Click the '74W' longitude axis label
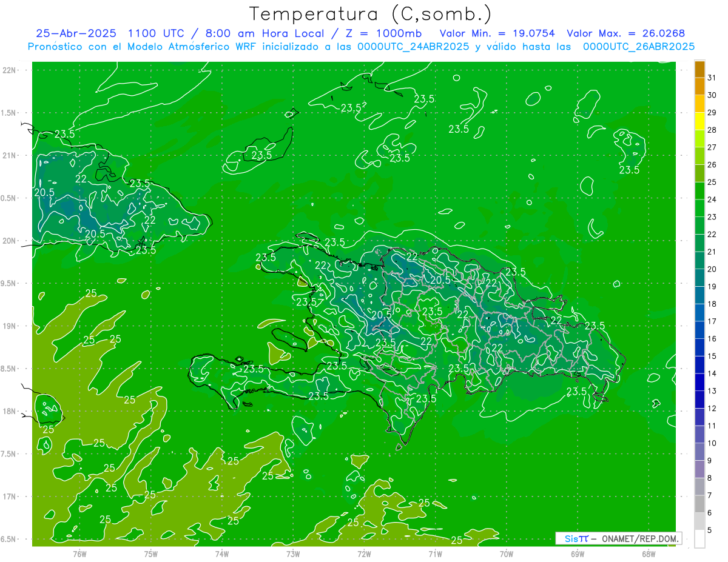 (x=222, y=554)
